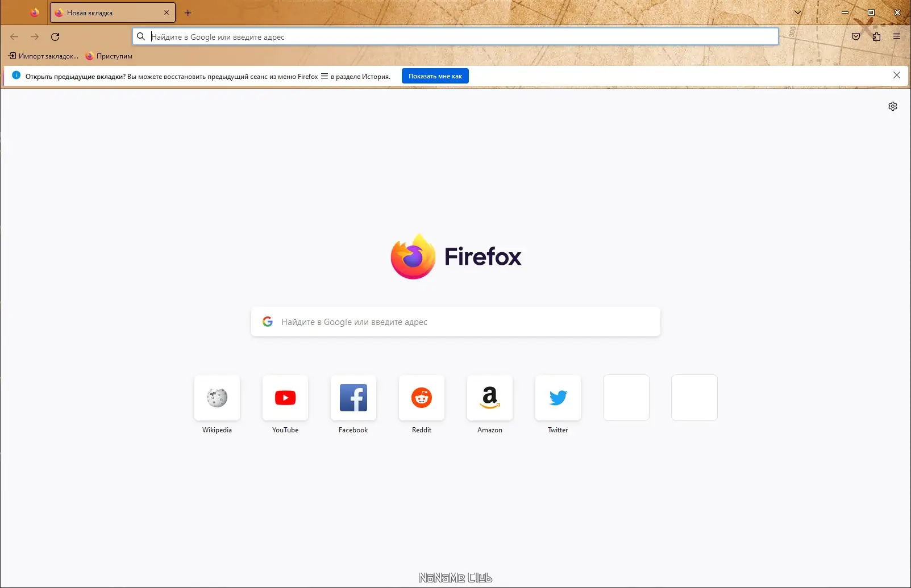
Task: Close the 'Новая вкладка' tab
Action: pyautogui.click(x=167, y=12)
